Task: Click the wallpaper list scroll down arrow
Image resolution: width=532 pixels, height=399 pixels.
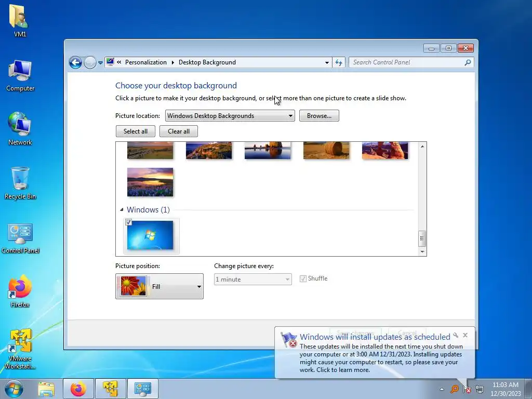Action: pos(422,251)
